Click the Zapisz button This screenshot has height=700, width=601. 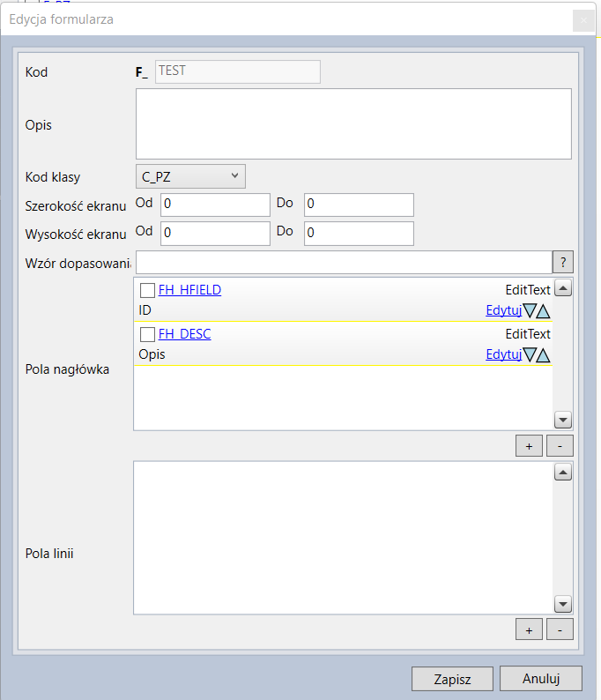tap(452, 679)
